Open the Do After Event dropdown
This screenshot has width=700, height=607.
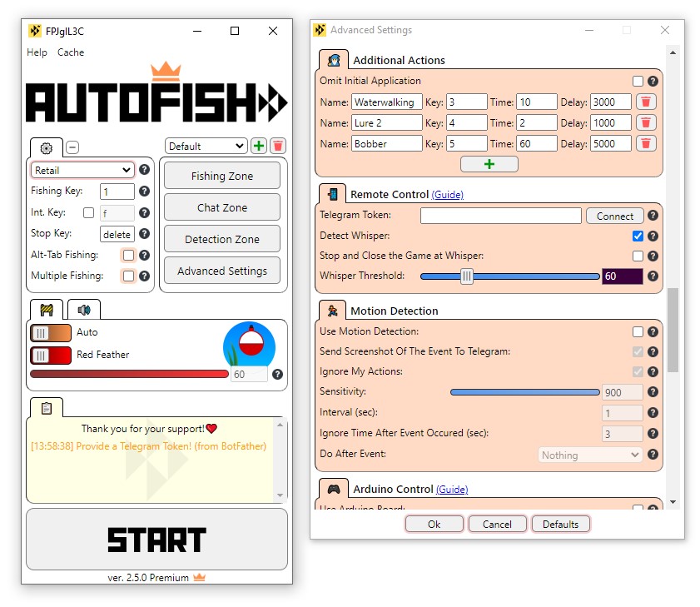pyautogui.click(x=590, y=455)
